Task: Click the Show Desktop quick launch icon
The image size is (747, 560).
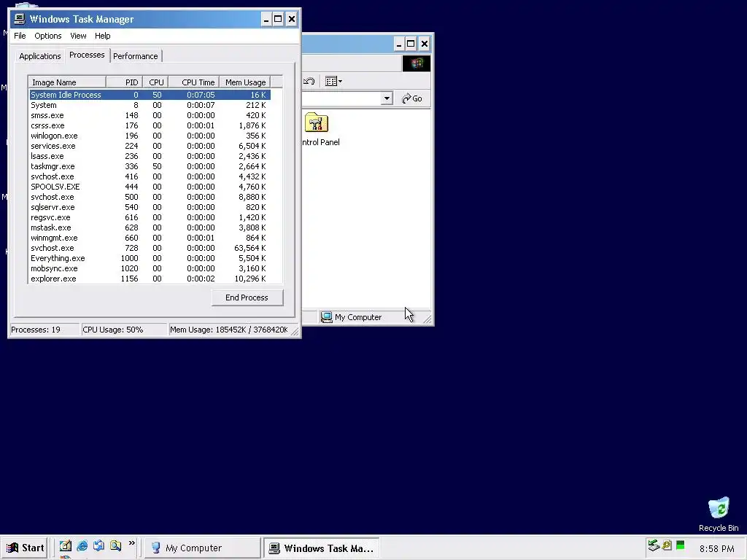Action: pos(65,545)
